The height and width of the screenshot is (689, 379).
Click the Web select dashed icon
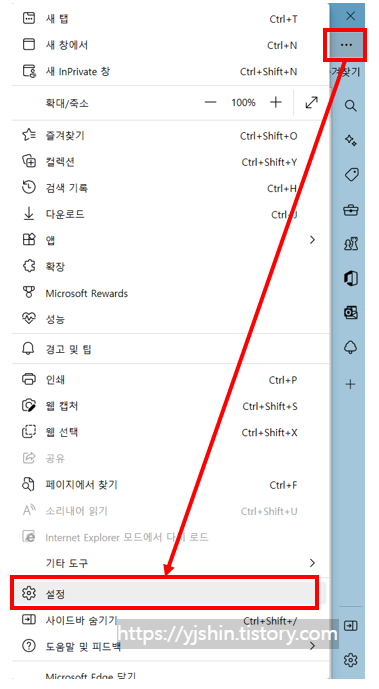click(29, 432)
